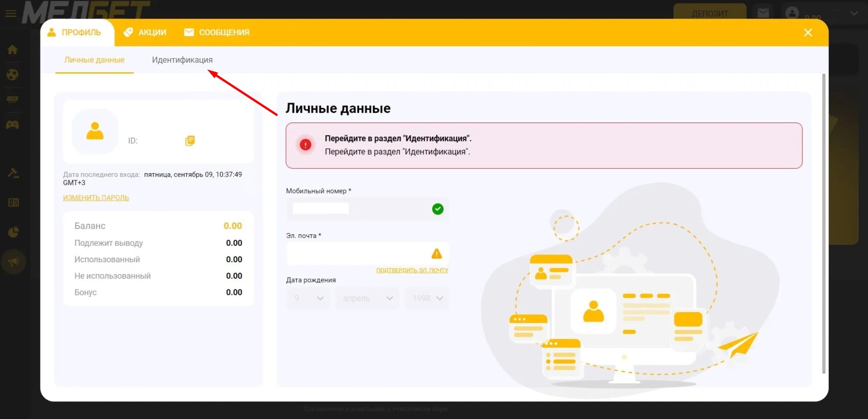This screenshot has width=868, height=419.
Task: Open the hamburger menu icon
Action: [x=11, y=14]
